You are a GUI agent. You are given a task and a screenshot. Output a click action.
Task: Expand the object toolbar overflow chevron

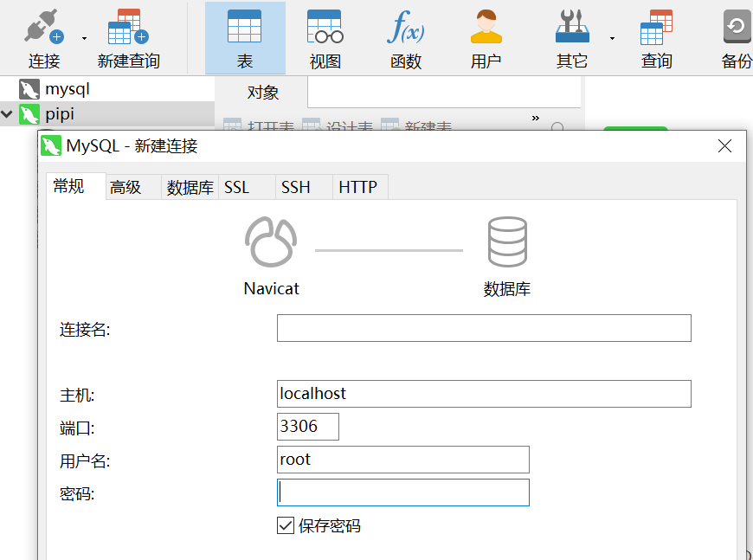(536, 118)
